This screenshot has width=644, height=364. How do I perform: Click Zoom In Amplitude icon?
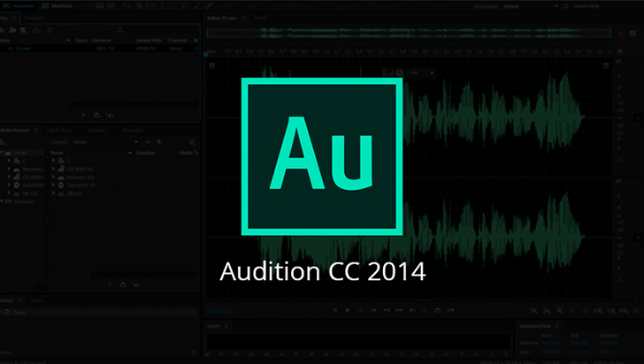pos(533,311)
